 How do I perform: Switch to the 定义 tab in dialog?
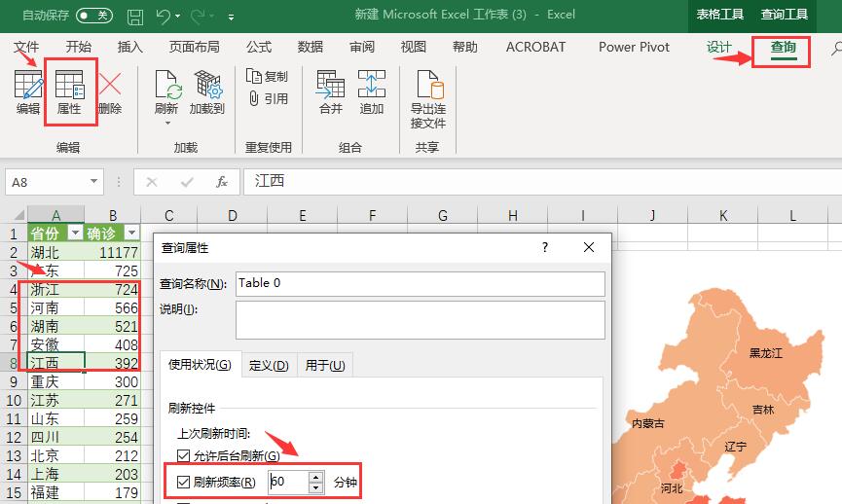pyautogui.click(x=269, y=365)
